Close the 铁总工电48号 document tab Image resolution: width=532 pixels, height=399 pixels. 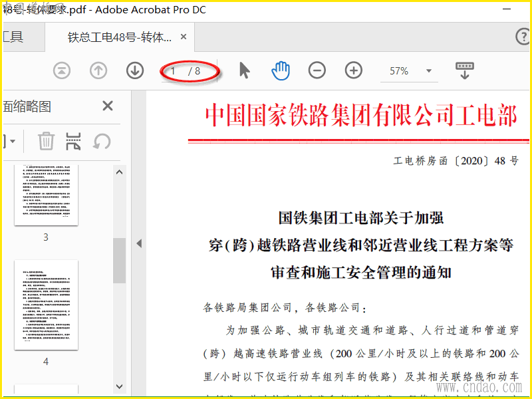click(x=184, y=37)
